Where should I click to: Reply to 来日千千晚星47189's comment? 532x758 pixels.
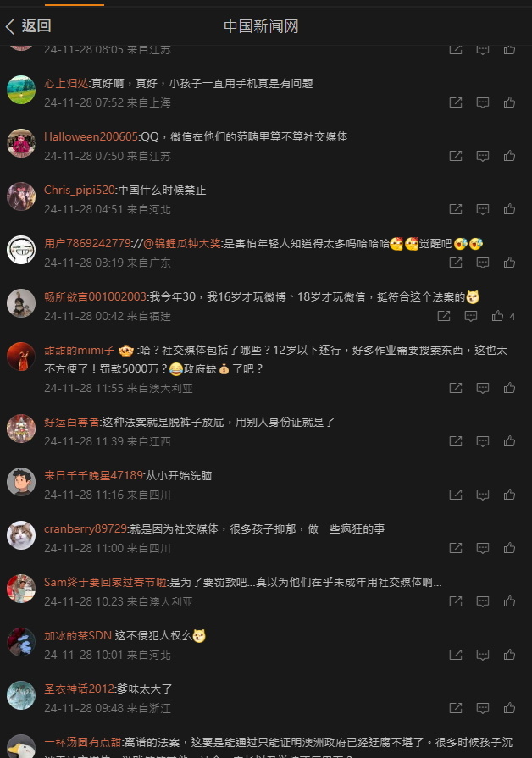point(483,495)
